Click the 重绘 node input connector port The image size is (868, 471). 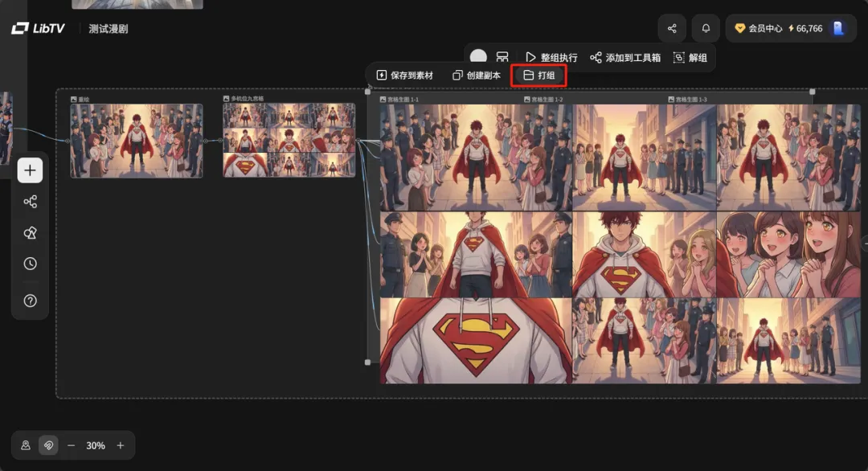(x=68, y=141)
